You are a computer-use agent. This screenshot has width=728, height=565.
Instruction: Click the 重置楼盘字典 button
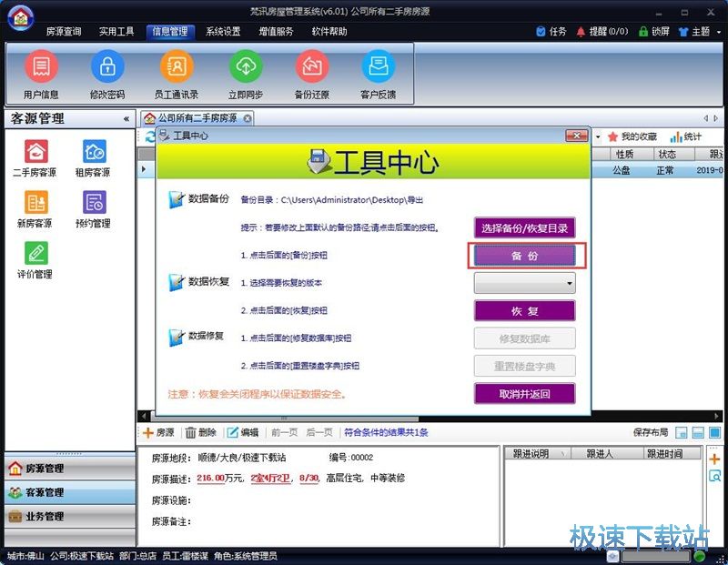525,367
